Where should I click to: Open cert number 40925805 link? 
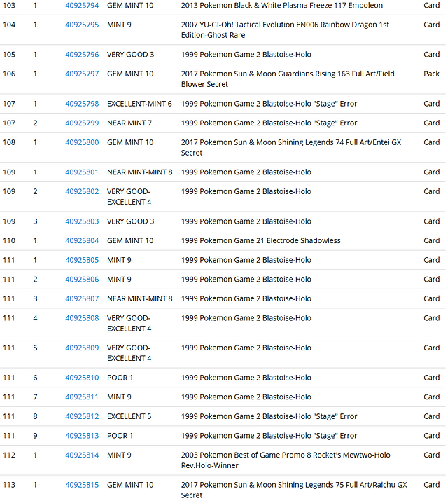[x=82, y=260]
